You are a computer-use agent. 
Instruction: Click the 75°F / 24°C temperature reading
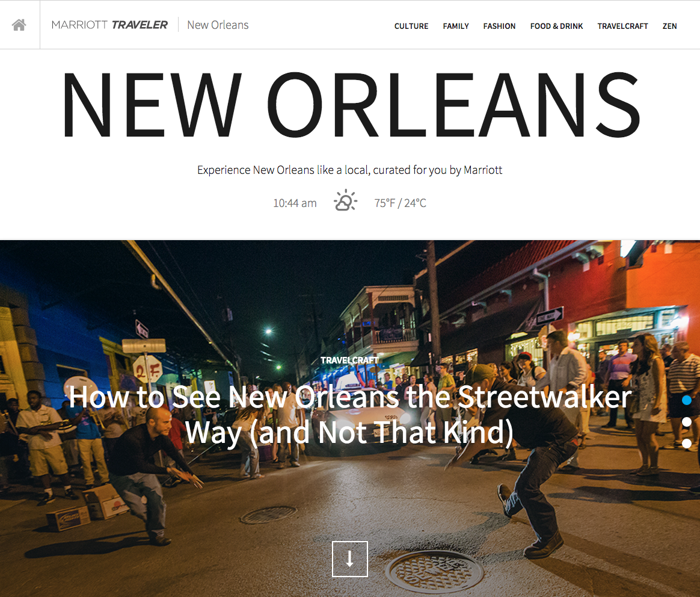[401, 203]
